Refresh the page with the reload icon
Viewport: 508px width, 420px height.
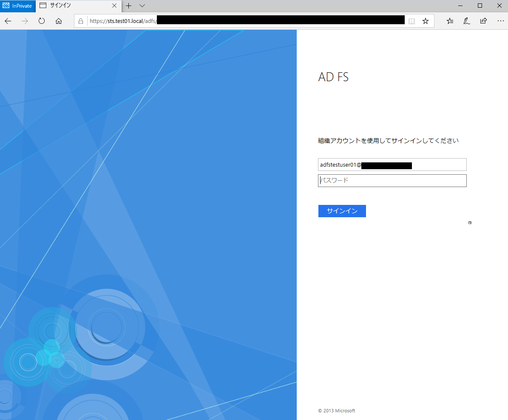[42, 21]
